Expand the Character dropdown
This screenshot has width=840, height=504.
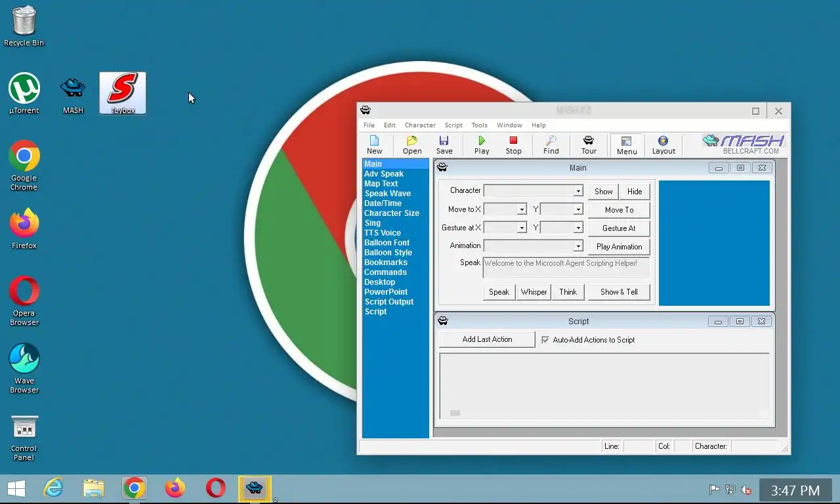pyautogui.click(x=578, y=191)
